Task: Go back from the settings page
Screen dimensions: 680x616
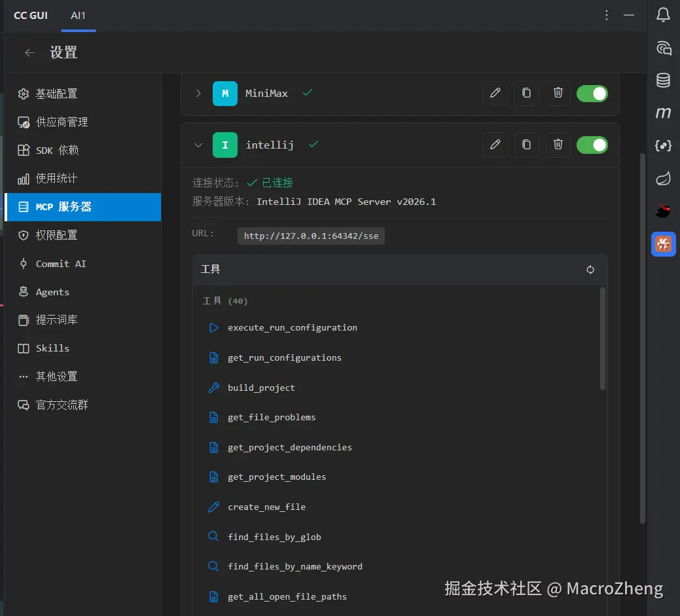Action: pos(29,53)
